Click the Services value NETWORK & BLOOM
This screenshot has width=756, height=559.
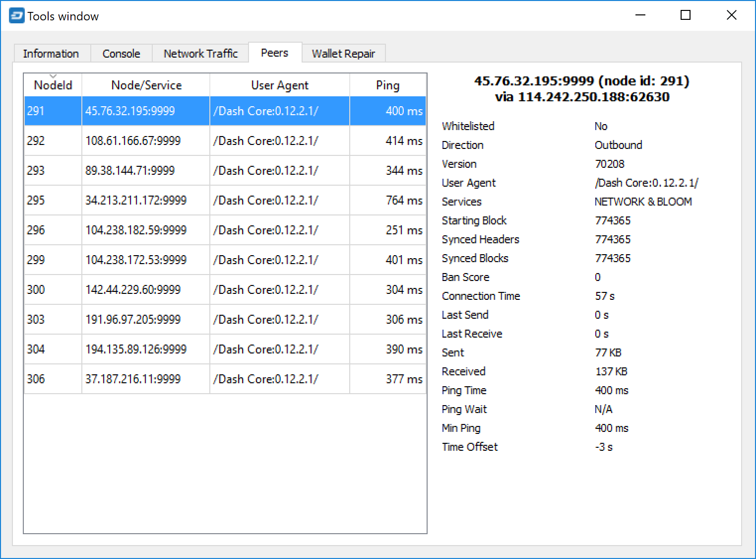click(x=643, y=202)
